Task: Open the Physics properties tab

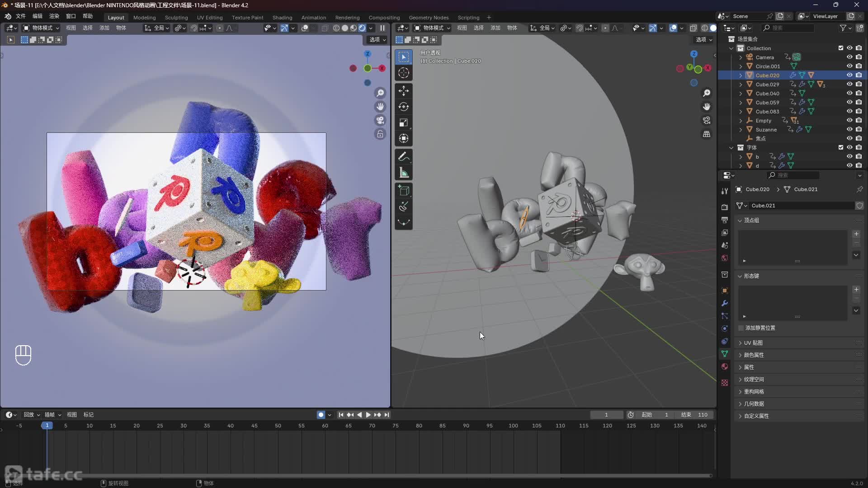Action: tap(725, 328)
